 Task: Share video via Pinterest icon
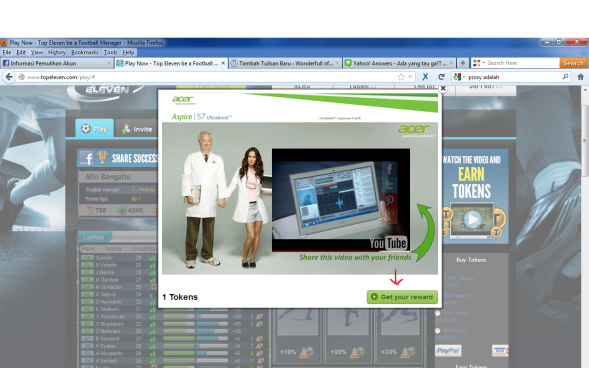coord(390,200)
